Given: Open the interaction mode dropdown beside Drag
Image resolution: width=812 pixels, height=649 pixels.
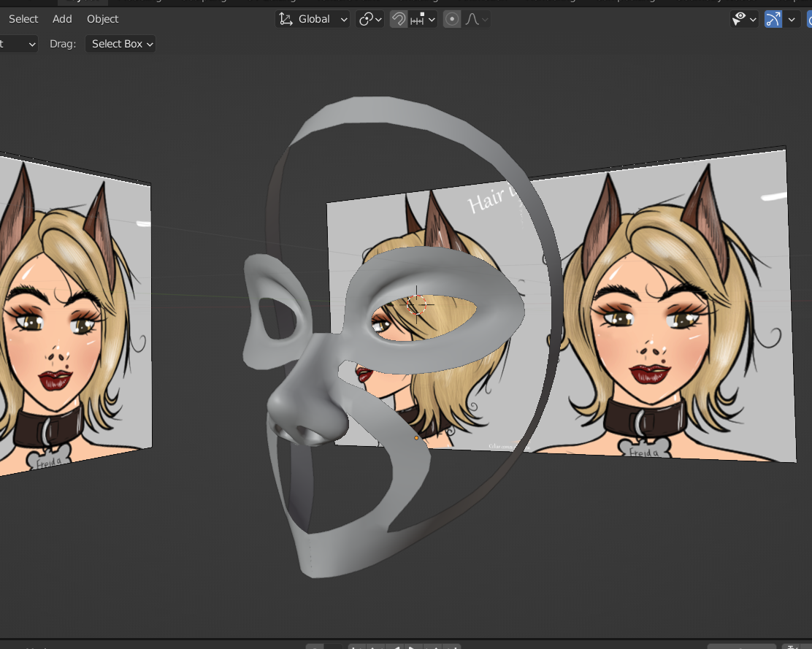Looking at the screenshot, I should [18, 44].
